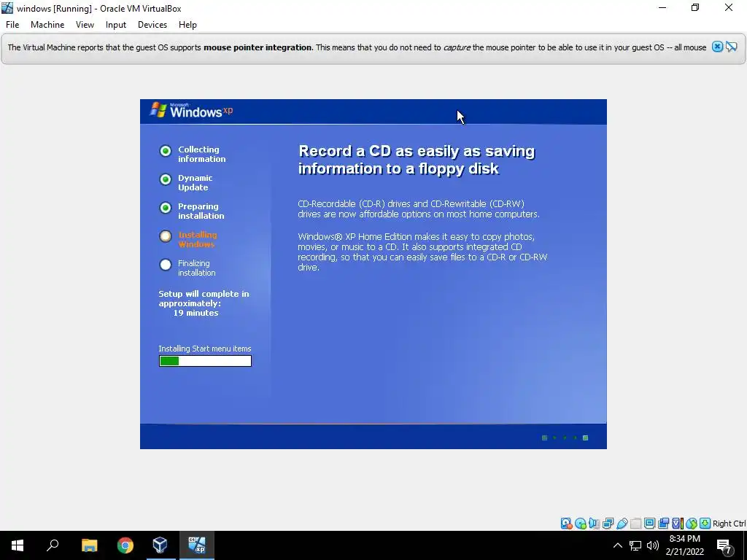Open the Machine menu

pos(47,25)
